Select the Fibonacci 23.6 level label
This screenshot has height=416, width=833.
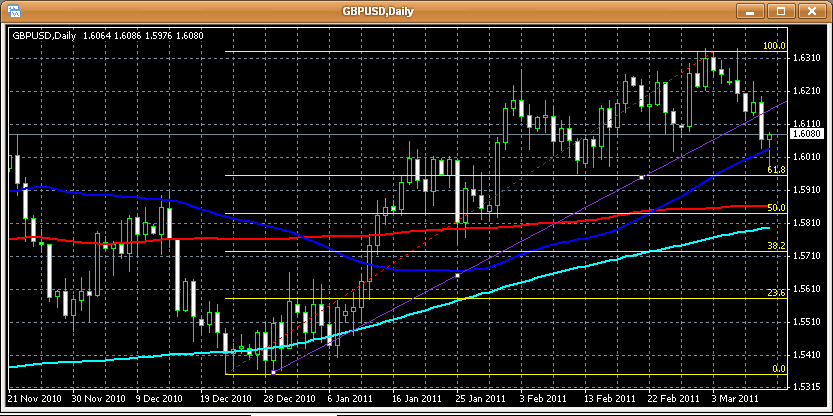[x=776, y=293]
